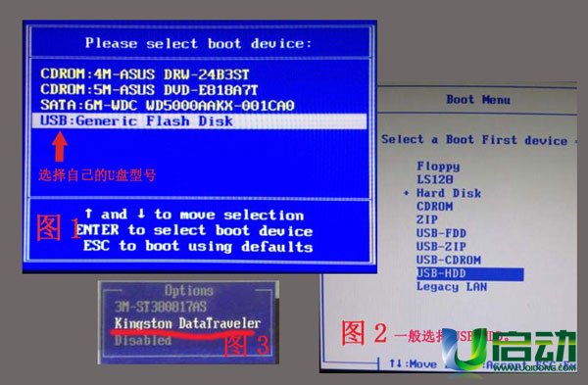Select USB:Generic Flash Disk entry
This screenshot has height=385, width=588.
pos(199,121)
